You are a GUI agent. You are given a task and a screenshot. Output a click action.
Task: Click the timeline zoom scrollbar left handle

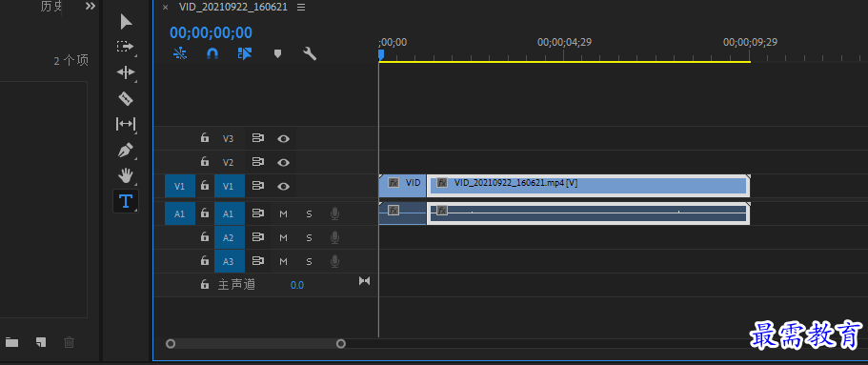point(171,344)
